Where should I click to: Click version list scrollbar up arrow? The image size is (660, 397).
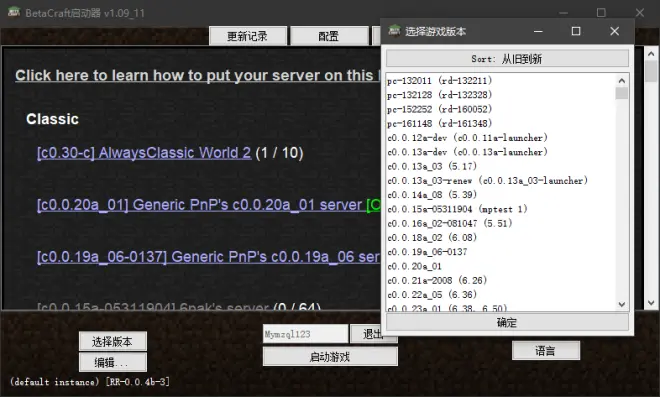(x=622, y=80)
